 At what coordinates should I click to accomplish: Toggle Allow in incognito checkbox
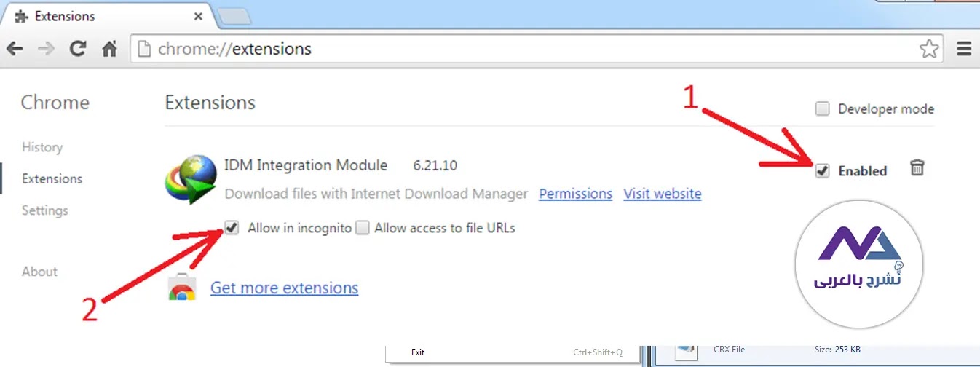click(232, 228)
